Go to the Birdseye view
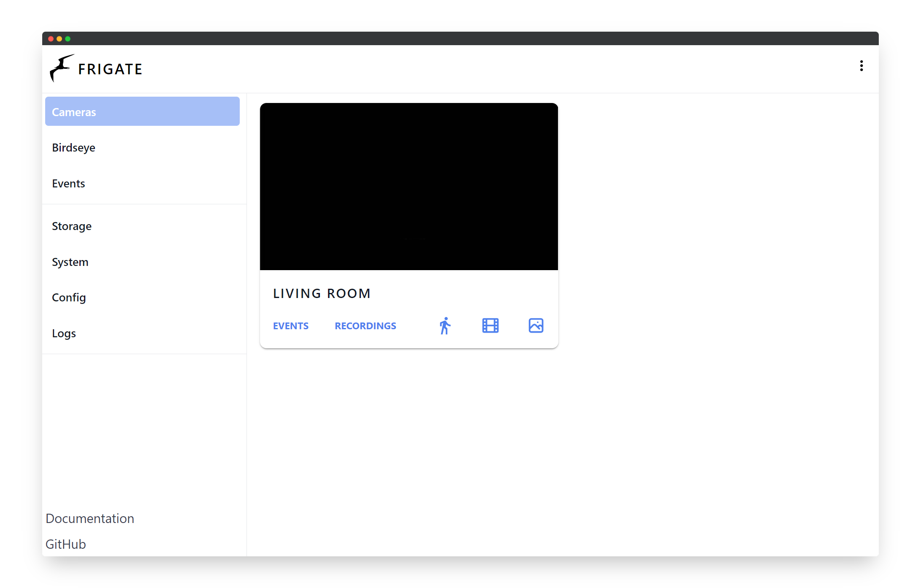This screenshot has width=921, height=588. pos(73,148)
